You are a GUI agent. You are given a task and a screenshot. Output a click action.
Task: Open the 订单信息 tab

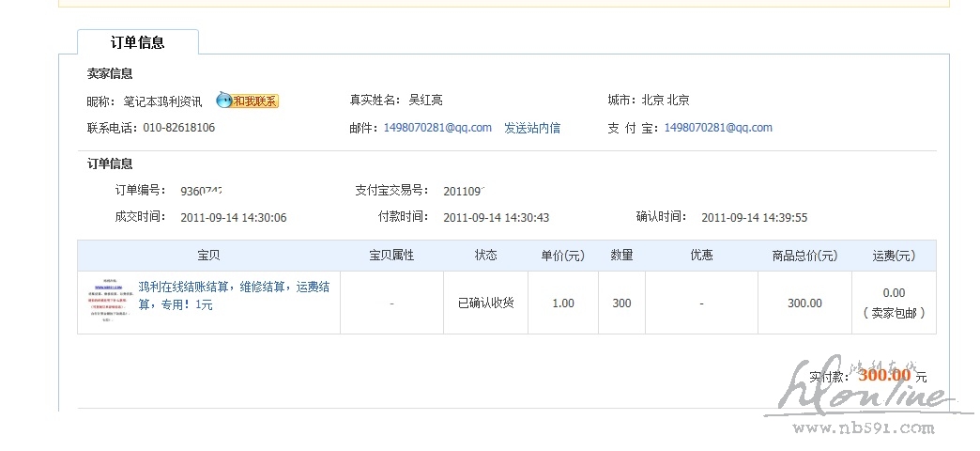(x=138, y=42)
